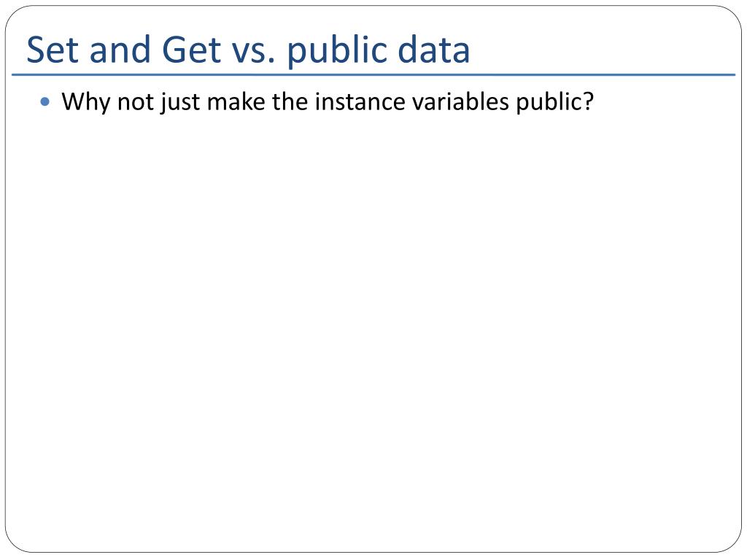
Task: Click the word "Set" in the title
Action: click(53, 50)
